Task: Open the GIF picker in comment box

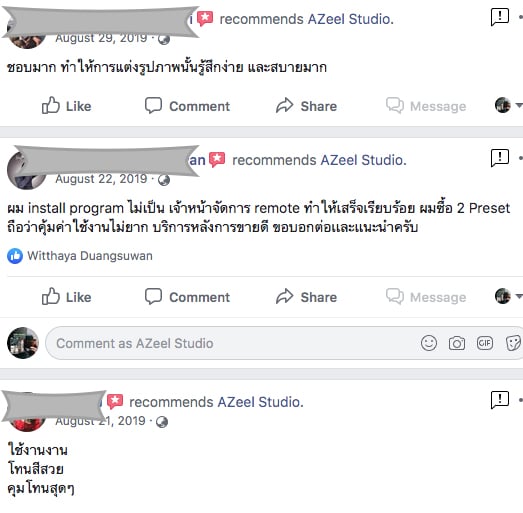Action: point(485,343)
